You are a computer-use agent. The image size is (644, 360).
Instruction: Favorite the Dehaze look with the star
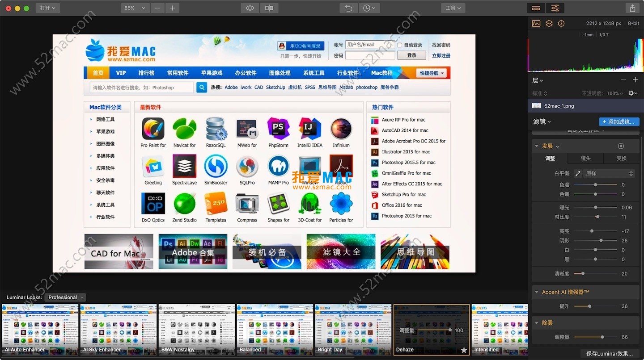(464, 350)
